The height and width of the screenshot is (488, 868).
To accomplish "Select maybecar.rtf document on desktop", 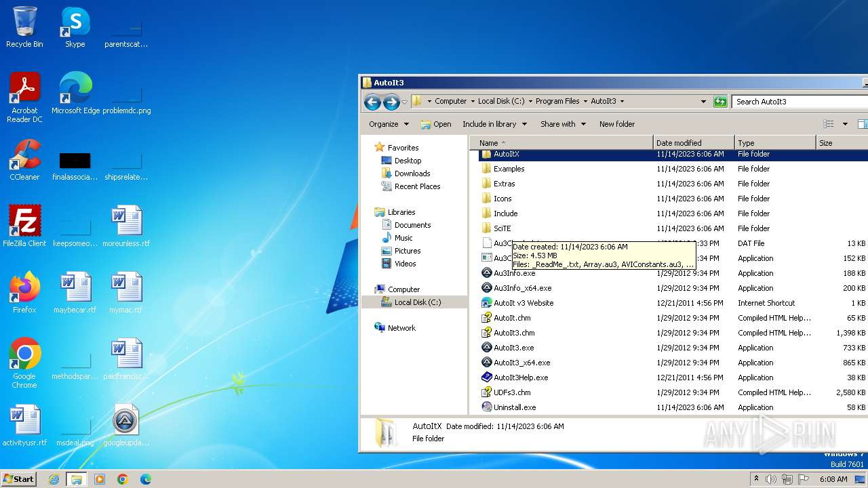I will (x=75, y=293).
